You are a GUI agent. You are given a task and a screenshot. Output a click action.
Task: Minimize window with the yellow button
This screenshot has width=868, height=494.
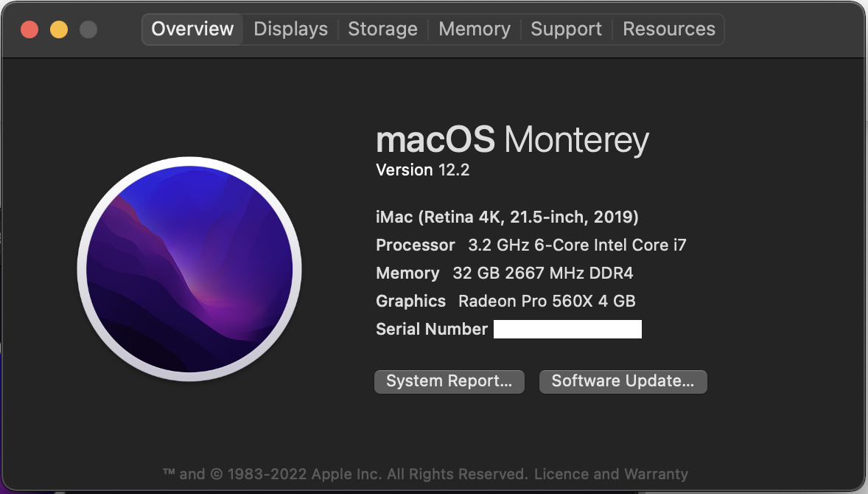point(59,29)
